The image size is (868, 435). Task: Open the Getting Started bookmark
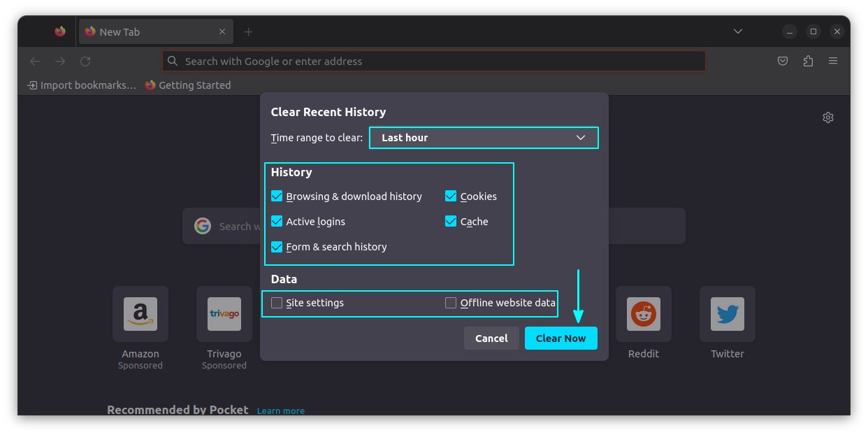(189, 85)
